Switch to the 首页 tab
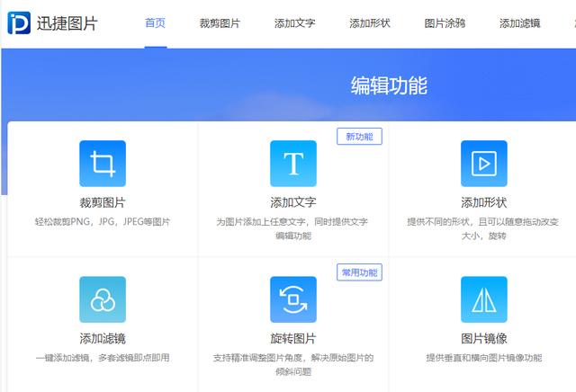This screenshot has width=576, height=392. click(156, 23)
